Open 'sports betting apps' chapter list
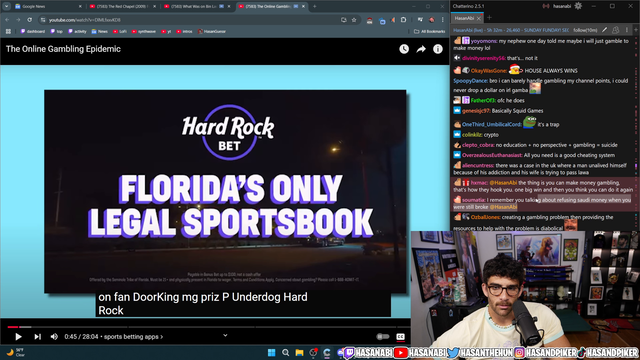 [x=133, y=337]
